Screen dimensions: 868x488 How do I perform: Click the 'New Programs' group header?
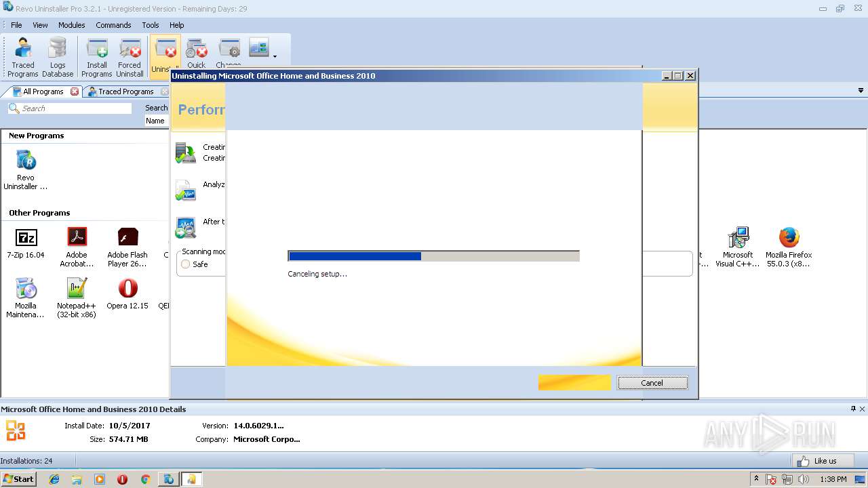pos(36,136)
